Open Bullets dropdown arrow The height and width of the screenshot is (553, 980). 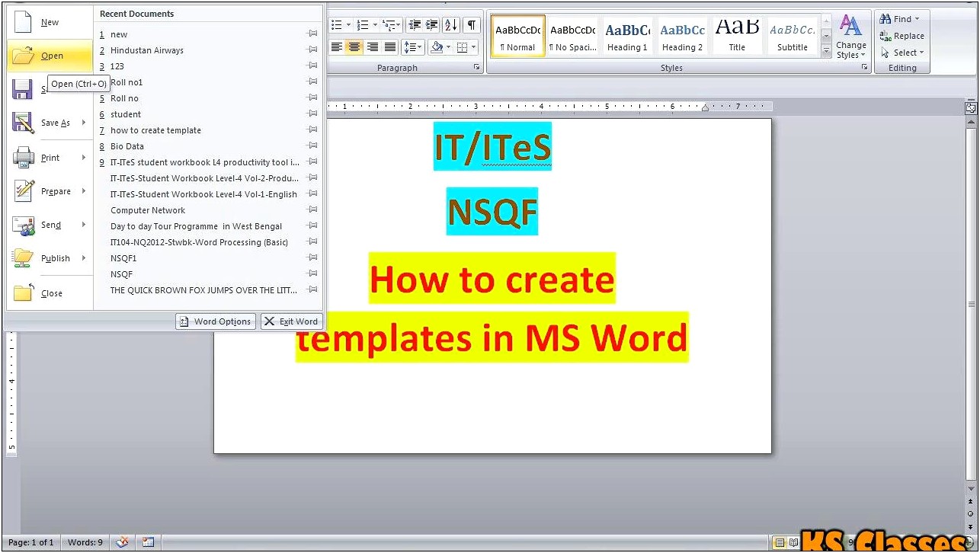[348, 25]
